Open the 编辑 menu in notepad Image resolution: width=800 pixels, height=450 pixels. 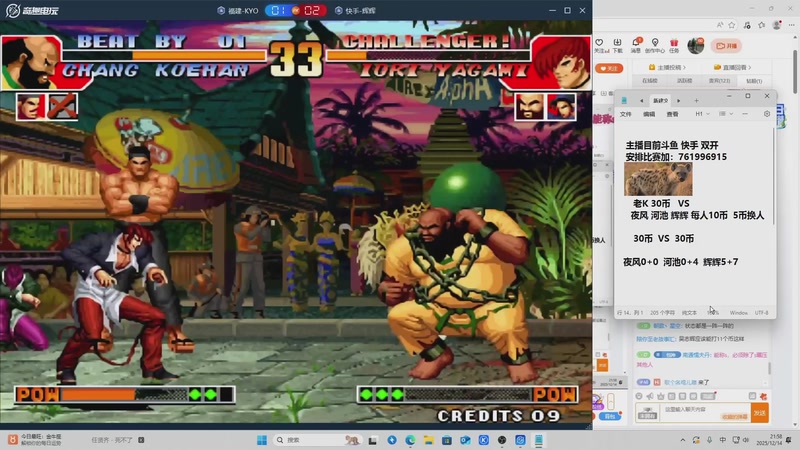pos(649,114)
